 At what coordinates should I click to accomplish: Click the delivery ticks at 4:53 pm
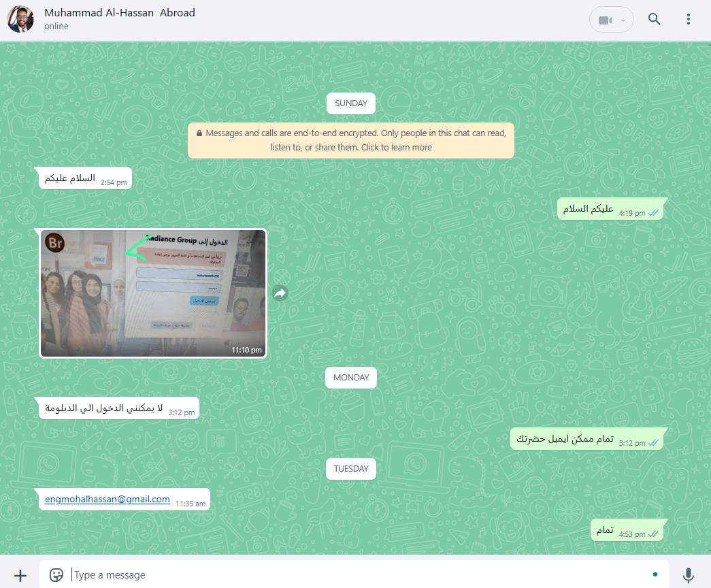(653, 534)
